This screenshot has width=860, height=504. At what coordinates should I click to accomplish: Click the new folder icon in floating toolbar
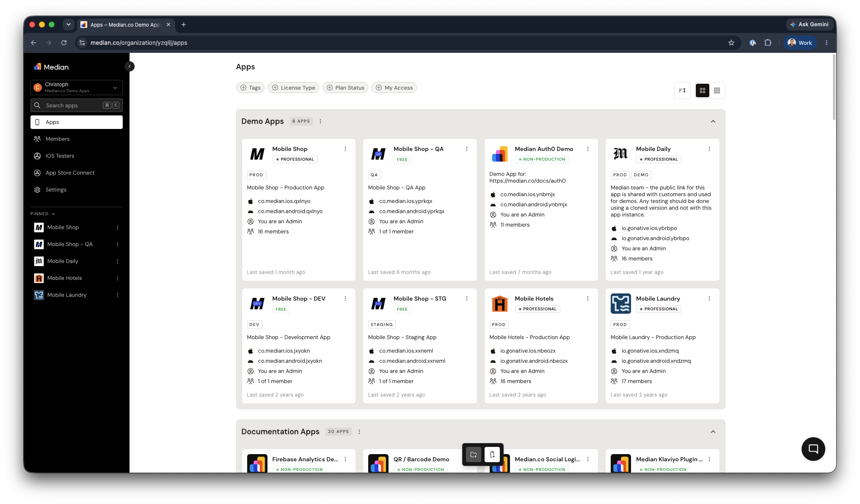click(474, 455)
